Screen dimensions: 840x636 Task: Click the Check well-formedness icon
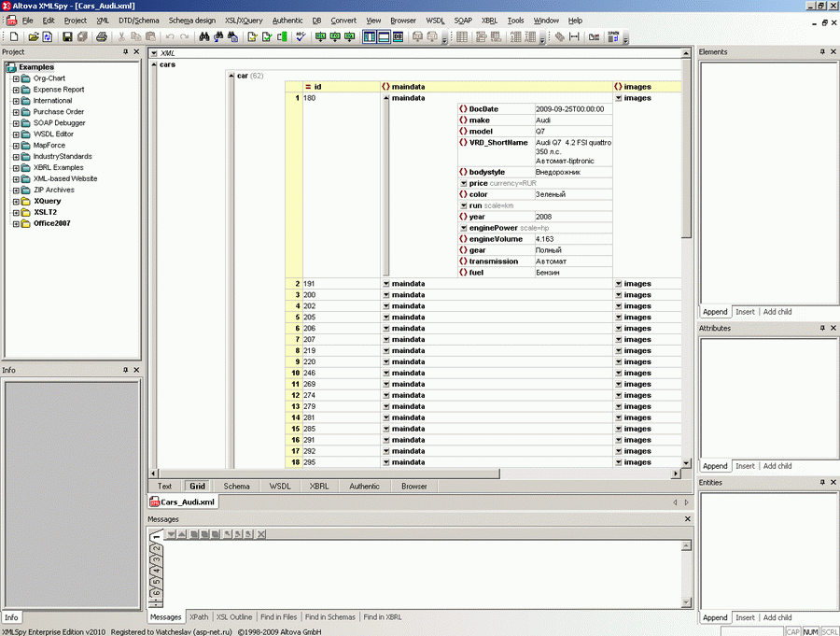click(252, 36)
